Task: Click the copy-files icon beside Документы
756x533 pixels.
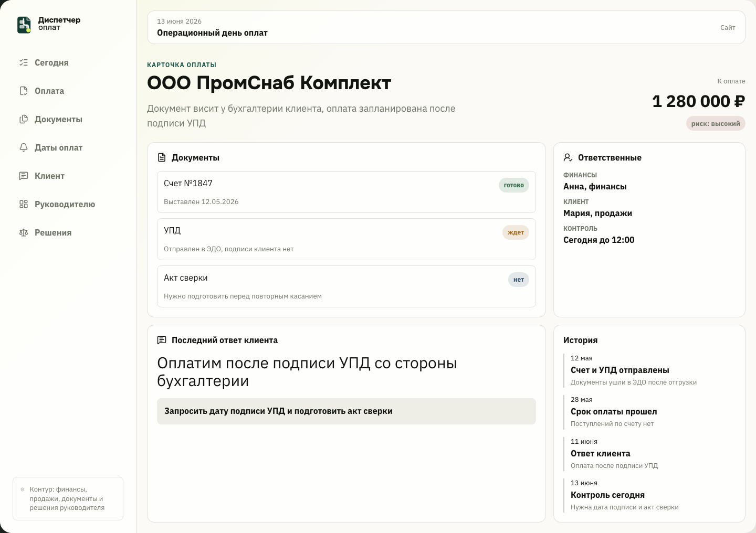Action: (24, 119)
